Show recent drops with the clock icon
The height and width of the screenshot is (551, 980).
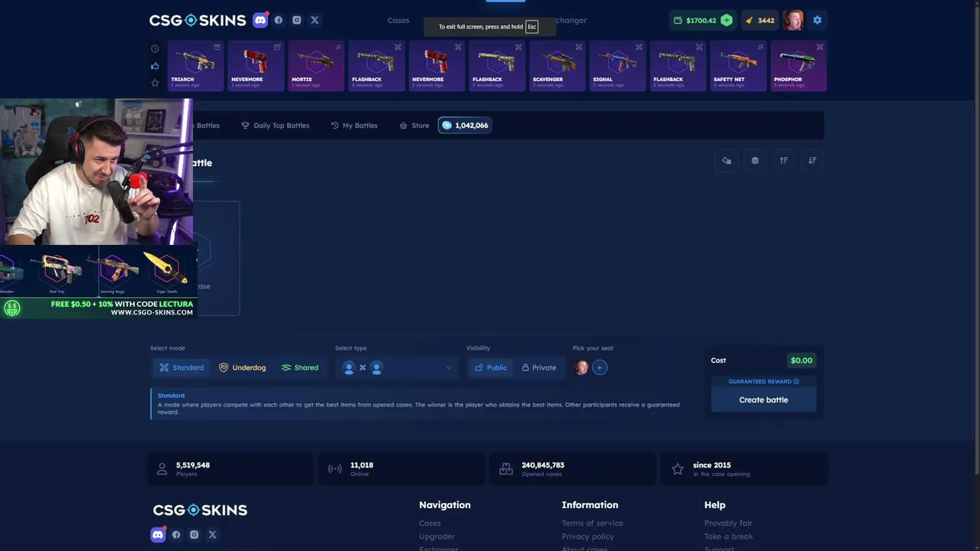coord(155,49)
